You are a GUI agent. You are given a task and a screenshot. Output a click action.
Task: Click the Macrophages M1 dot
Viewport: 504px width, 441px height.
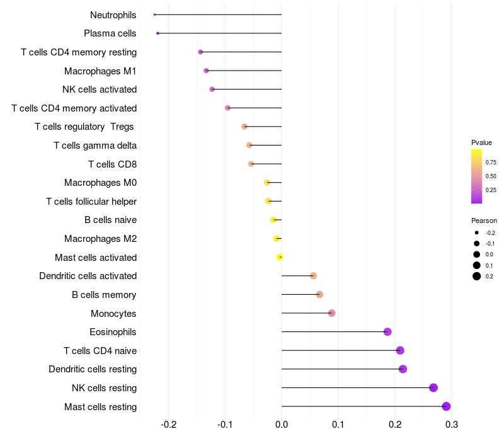click(x=207, y=71)
